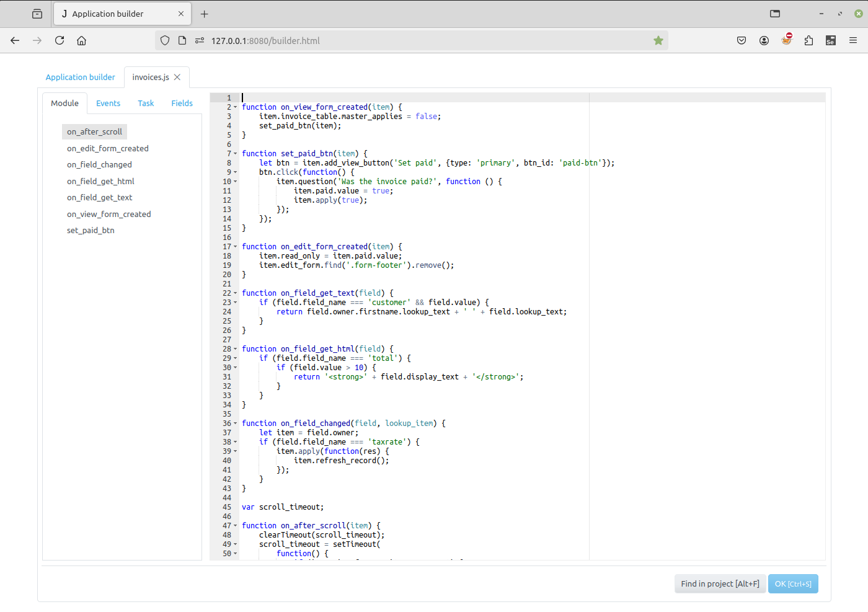The height and width of the screenshot is (612, 868).
Task: Collapse code fold at line 22
Action: 236,293
